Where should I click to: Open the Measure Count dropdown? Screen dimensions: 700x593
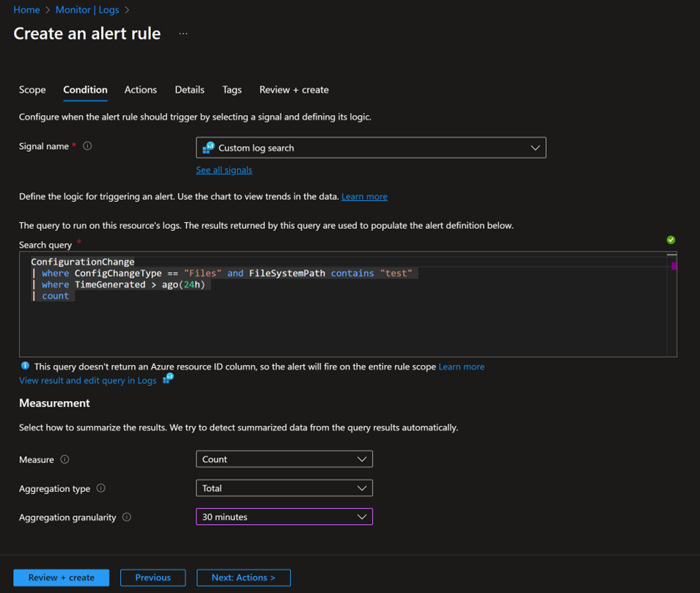click(284, 459)
